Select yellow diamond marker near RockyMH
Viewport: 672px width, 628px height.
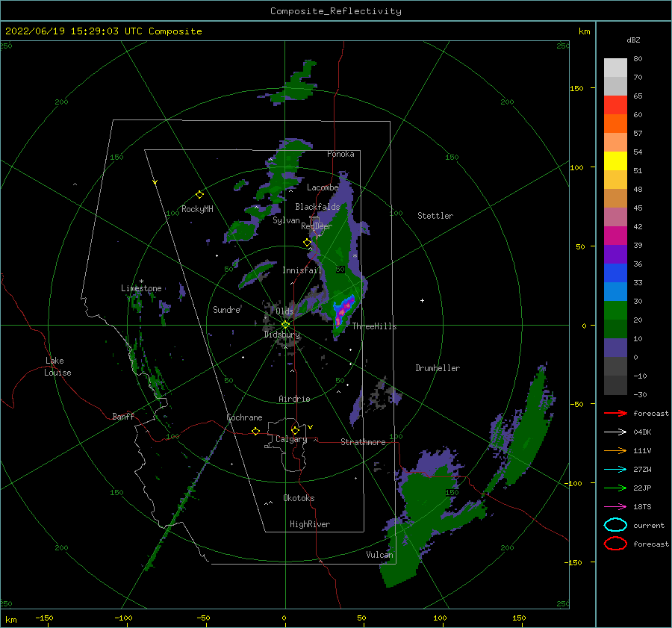click(199, 195)
